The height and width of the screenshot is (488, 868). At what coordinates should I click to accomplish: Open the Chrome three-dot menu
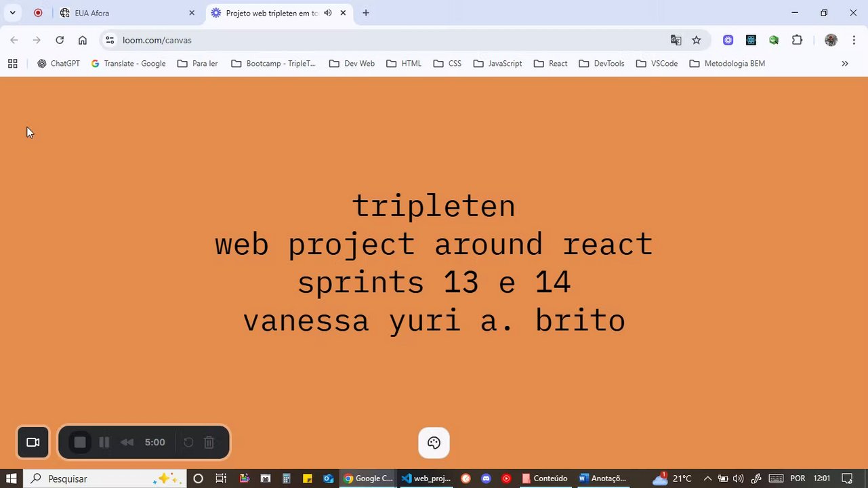(x=854, y=40)
